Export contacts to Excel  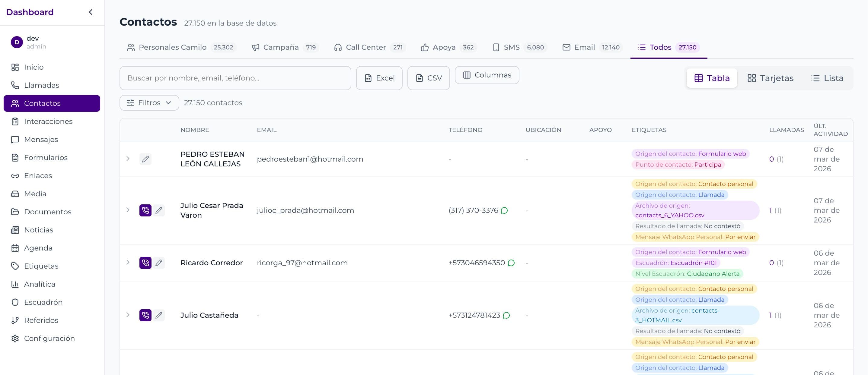[379, 78]
